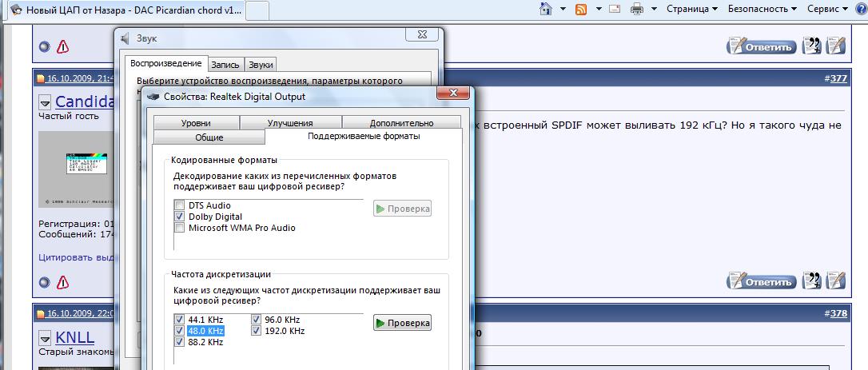Viewport: 868px width, 370px height.
Task: Click the quick reply icon in post #377
Action: pos(836,281)
